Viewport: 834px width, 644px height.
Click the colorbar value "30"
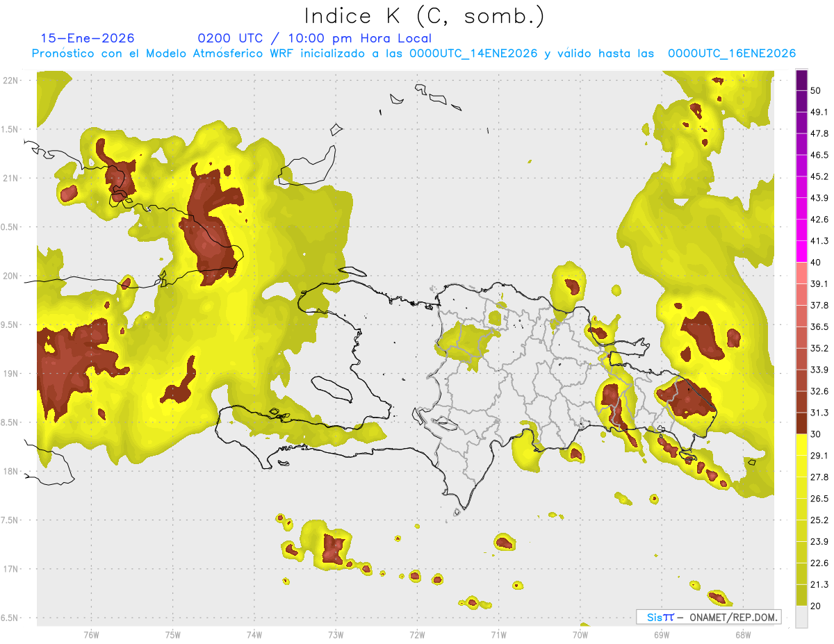click(815, 434)
